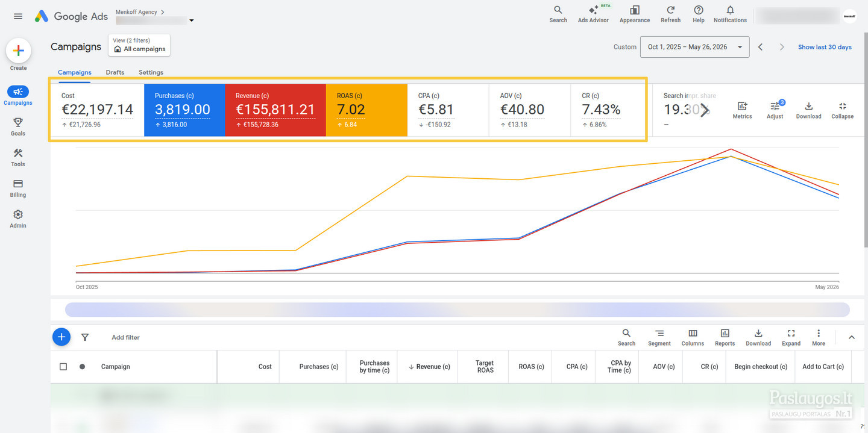Click the Show last 30 days link
868x433 pixels.
point(825,47)
